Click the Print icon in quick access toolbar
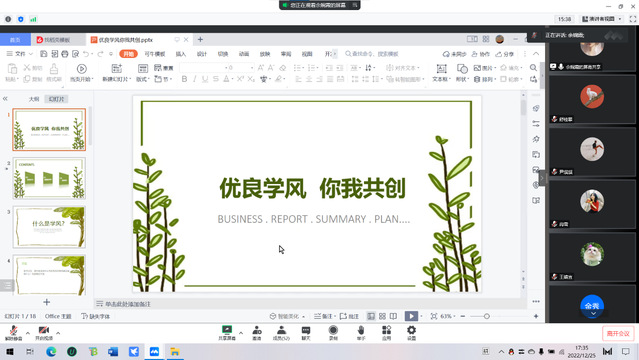 click(65, 54)
